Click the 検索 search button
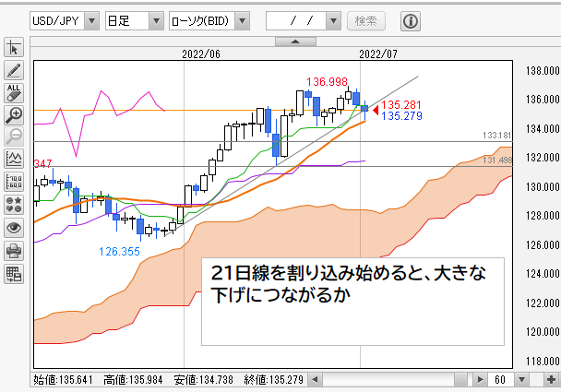 (x=366, y=21)
